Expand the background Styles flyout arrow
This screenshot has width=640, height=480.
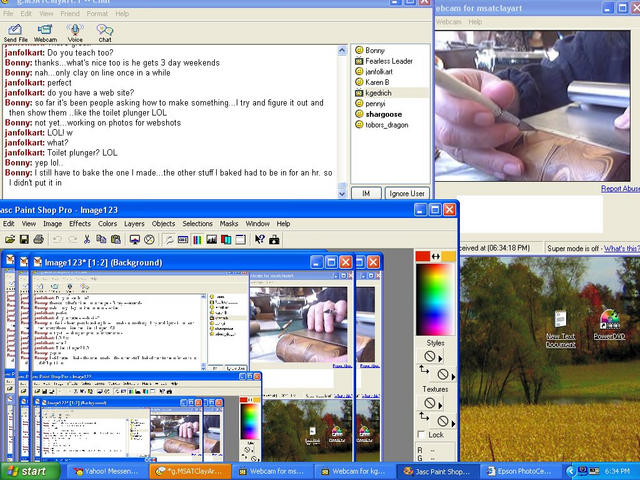coord(453,376)
